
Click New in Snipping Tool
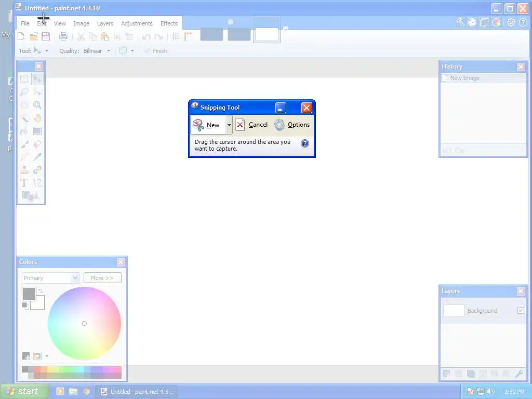tap(208, 125)
